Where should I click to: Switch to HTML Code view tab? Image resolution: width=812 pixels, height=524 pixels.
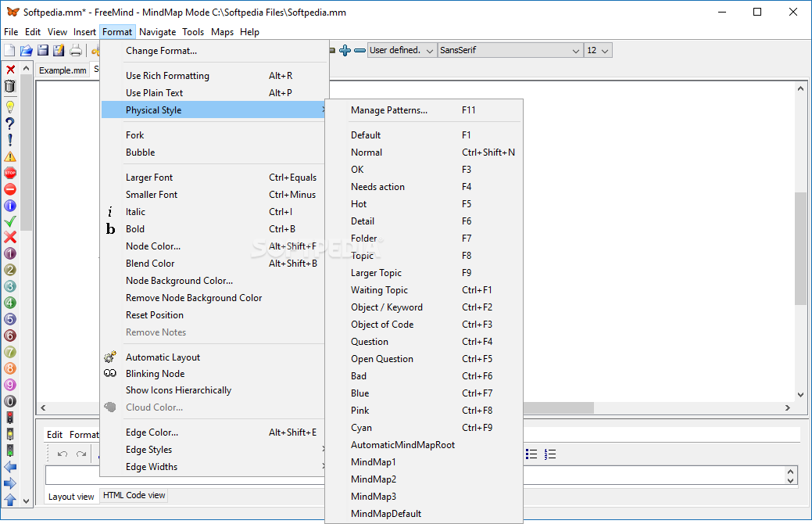pos(134,496)
